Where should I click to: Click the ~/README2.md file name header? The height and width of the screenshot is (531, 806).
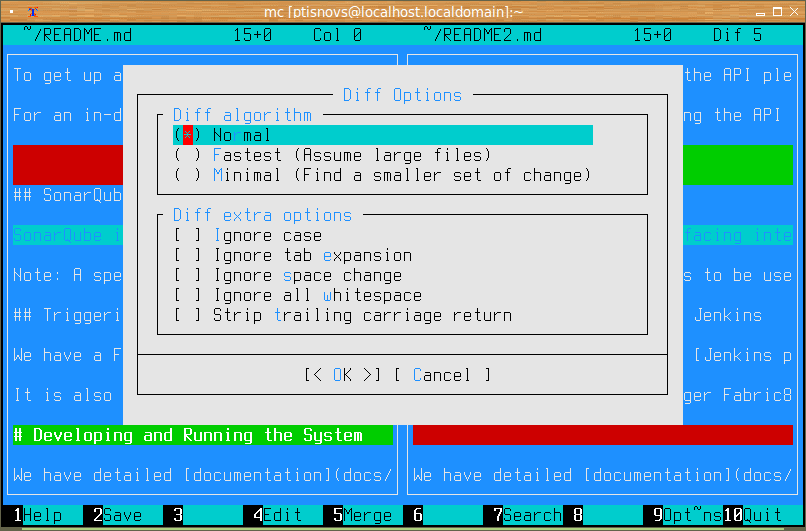(483, 35)
